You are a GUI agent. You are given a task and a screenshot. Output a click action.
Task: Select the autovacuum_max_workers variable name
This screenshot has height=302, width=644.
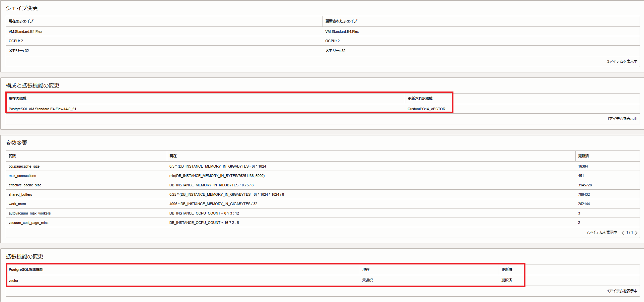click(x=30, y=213)
